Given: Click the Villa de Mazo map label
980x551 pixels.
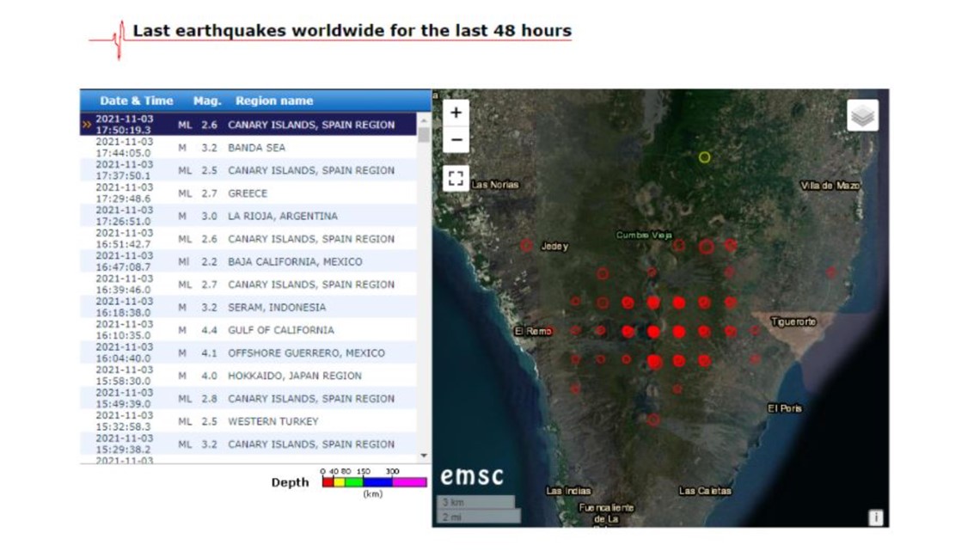Looking at the screenshot, I should pyautogui.click(x=830, y=186).
